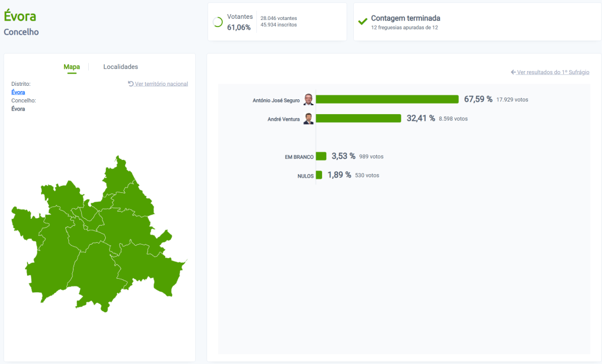Click the green bar for André Ventura
Viewport: 602px width, 364px height.
359,119
